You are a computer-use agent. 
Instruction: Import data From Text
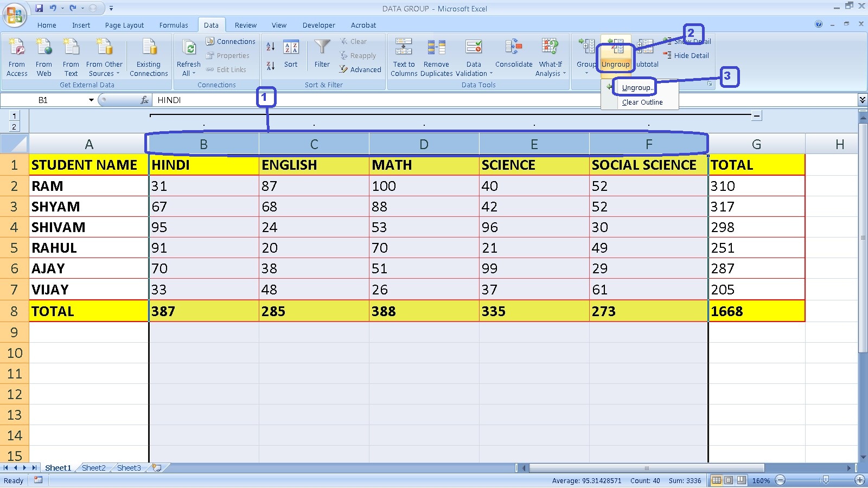click(x=71, y=57)
